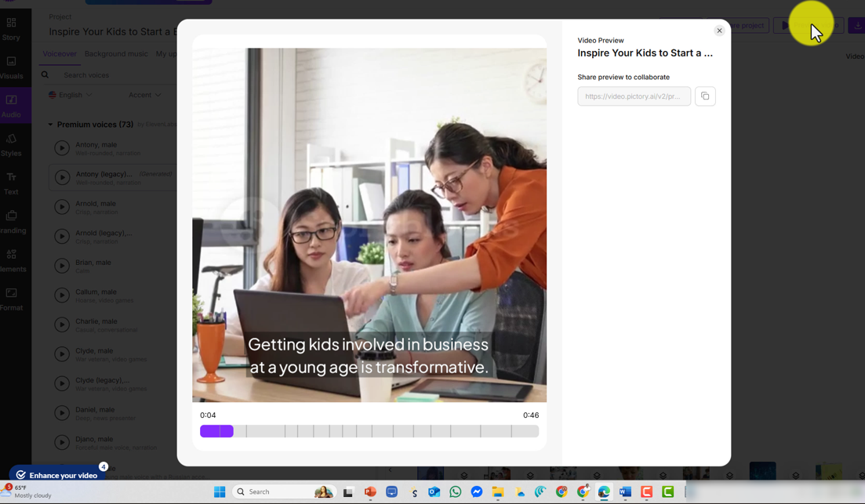The image size is (865, 504).
Task: Play the Antony (legacy) voice sample
Action: (x=62, y=177)
